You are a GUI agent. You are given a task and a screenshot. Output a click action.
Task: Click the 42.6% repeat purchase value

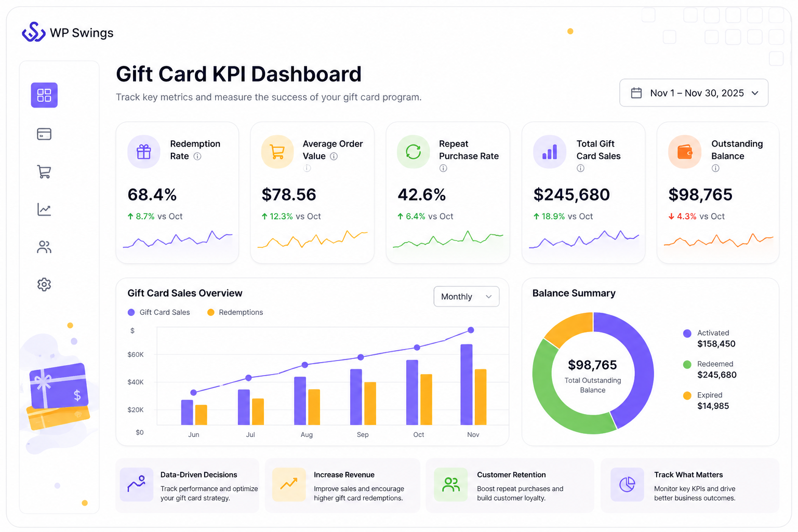(422, 195)
